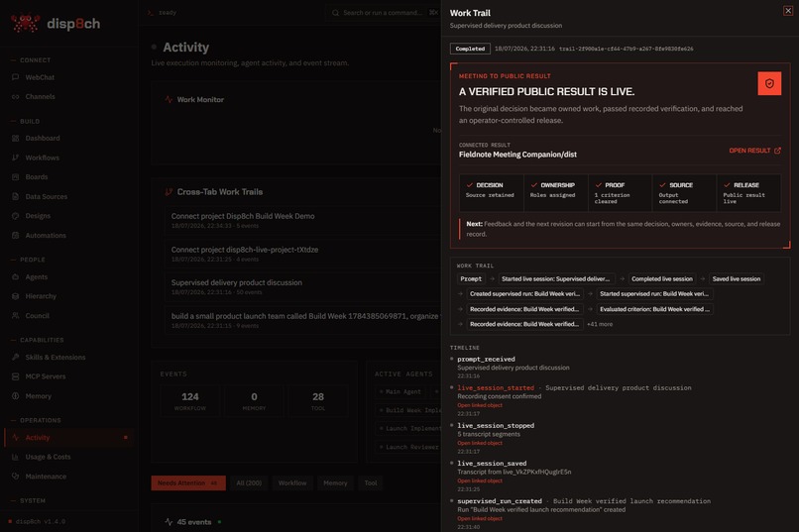
Task: Open Designs icon in sidebar
Action: coord(15,216)
